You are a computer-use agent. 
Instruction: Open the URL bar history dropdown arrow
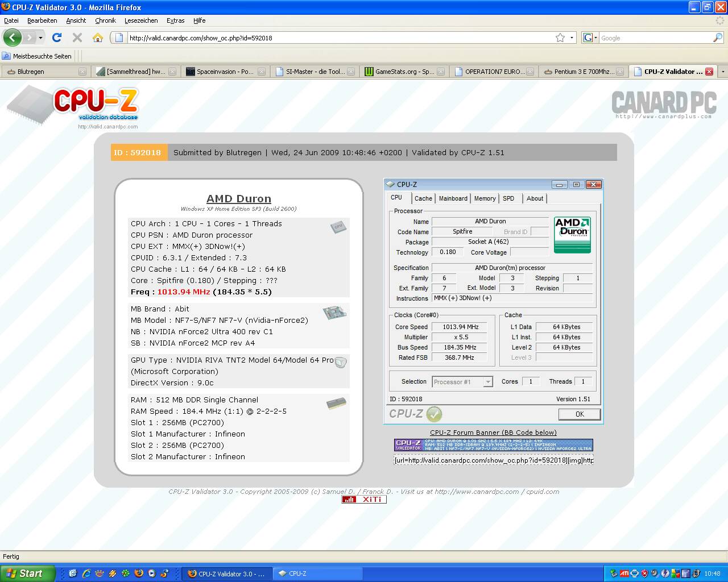pyautogui.click(x=572, y=38)
